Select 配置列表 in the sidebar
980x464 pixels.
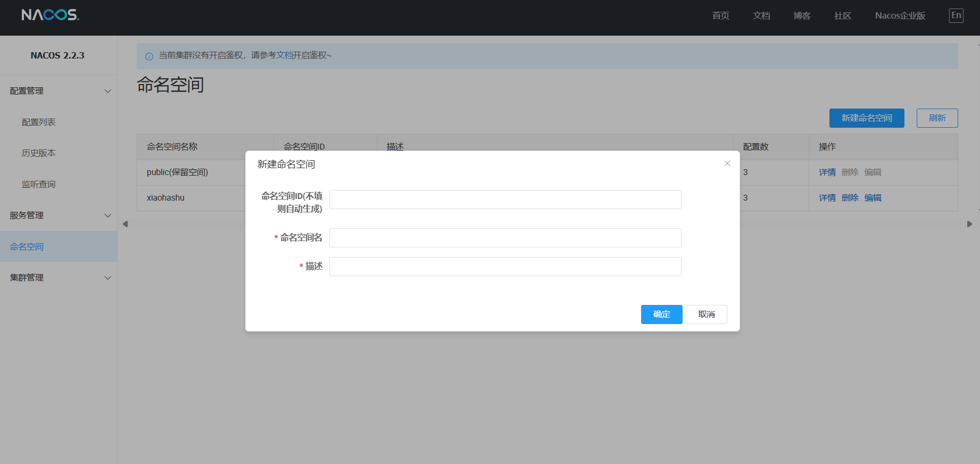pyautogui.click(x=38, y=122)
